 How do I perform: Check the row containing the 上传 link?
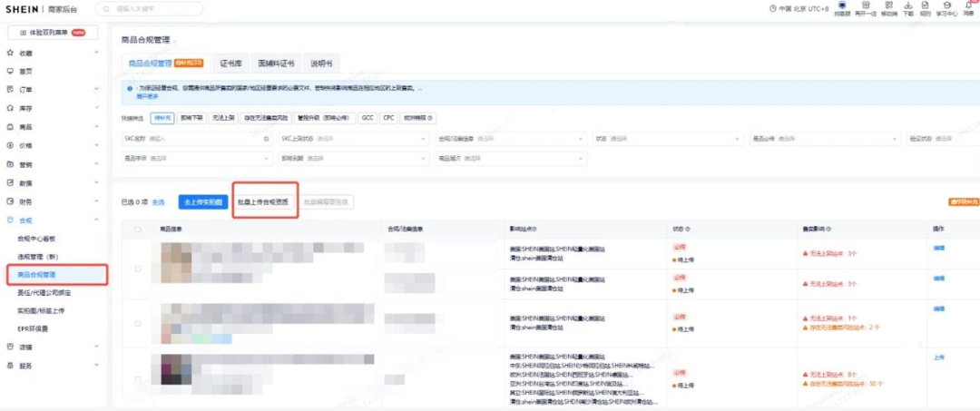(x=138, y=379)
